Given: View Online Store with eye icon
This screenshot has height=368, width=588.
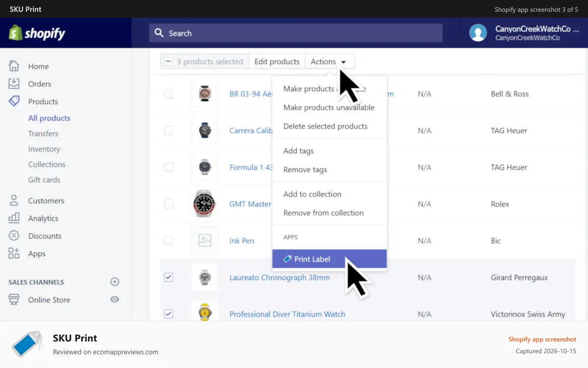Looking at the screenshot, I should click(115, 299).
